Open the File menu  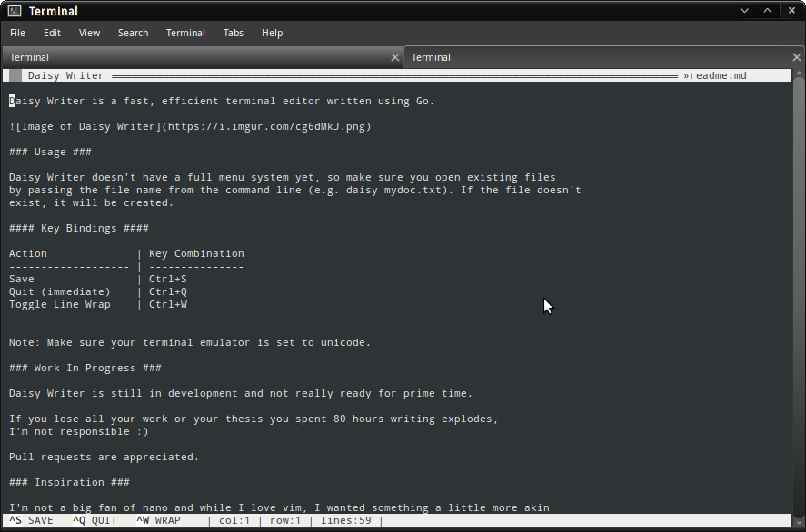point(17,33)
